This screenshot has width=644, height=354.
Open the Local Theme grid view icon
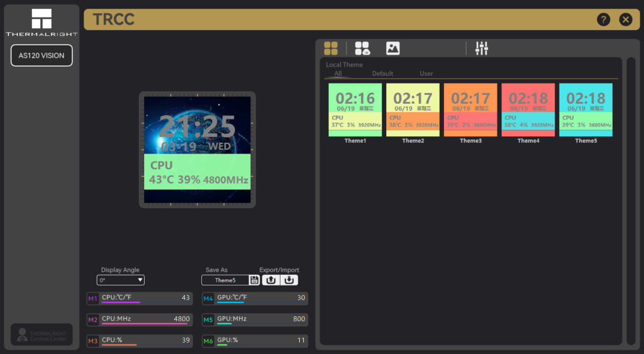pos(331,48)
